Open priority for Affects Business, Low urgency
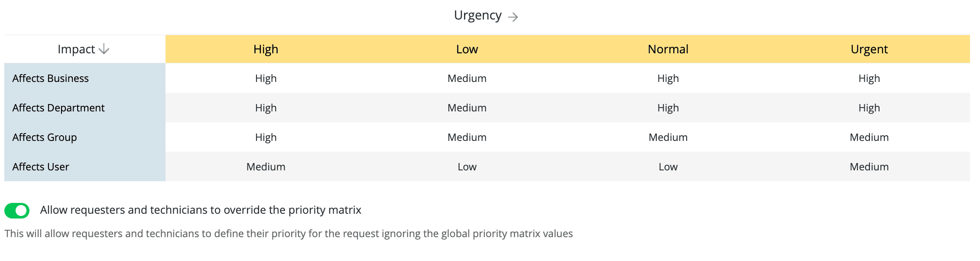 tap(467, 78)
